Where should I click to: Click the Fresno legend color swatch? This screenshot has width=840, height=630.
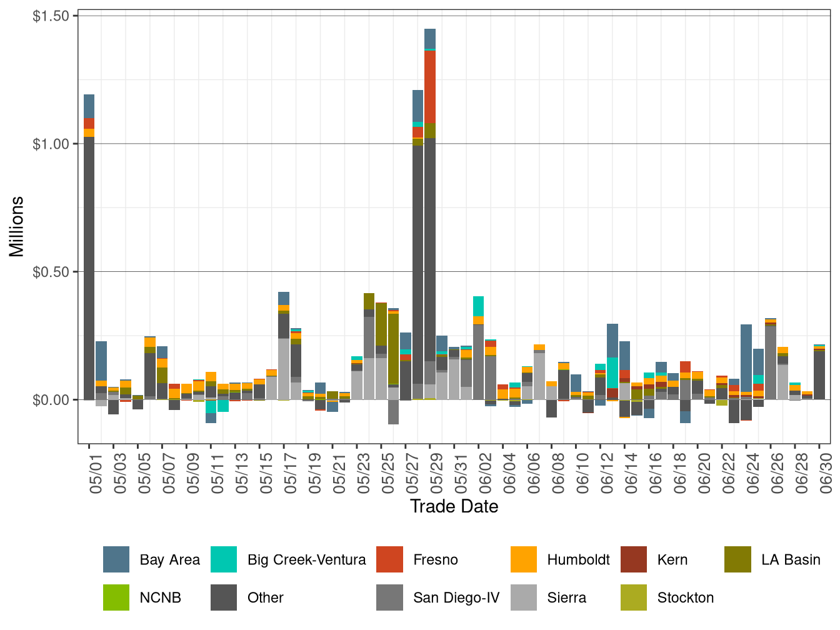click(389, 559)
